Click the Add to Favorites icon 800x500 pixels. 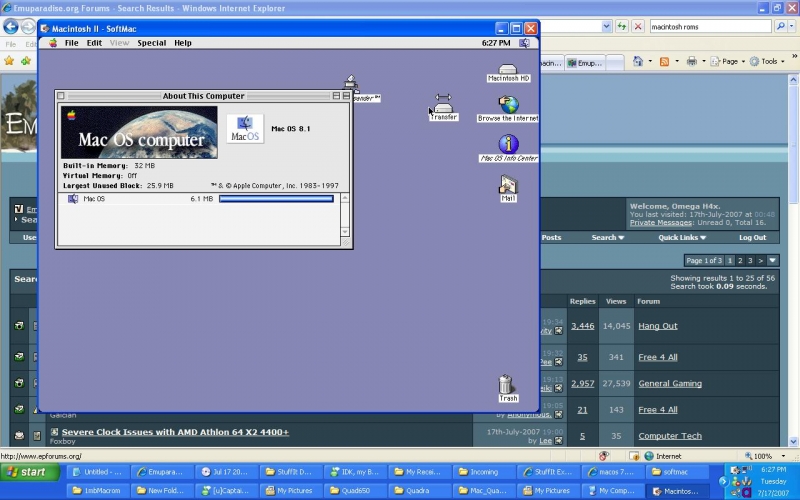[26, 61]
